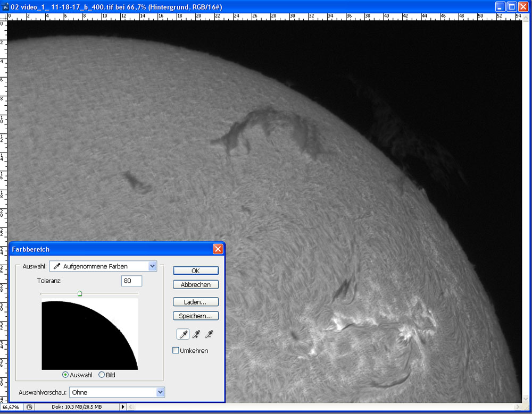
Task: Open the status bar document info arrow menu
Action: click(x=123, y=407)
